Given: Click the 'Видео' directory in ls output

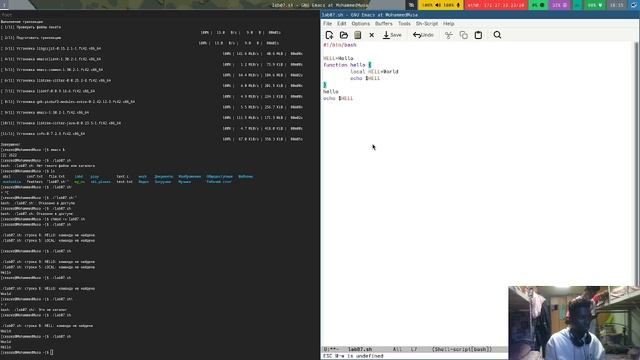Looking at the screenshot, I should pos(143,182).
